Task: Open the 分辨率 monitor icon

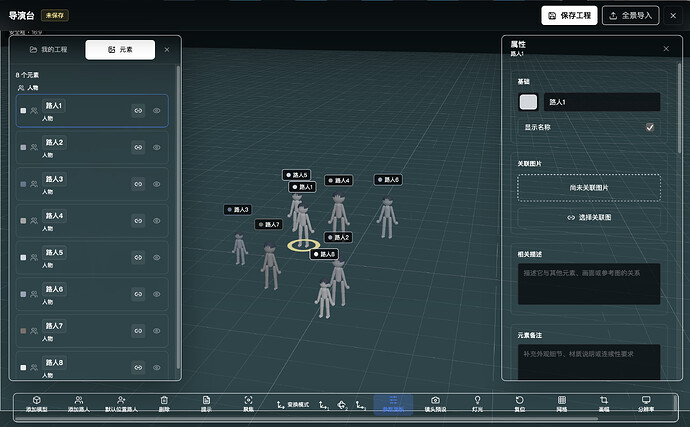Action: pos(646,400)
